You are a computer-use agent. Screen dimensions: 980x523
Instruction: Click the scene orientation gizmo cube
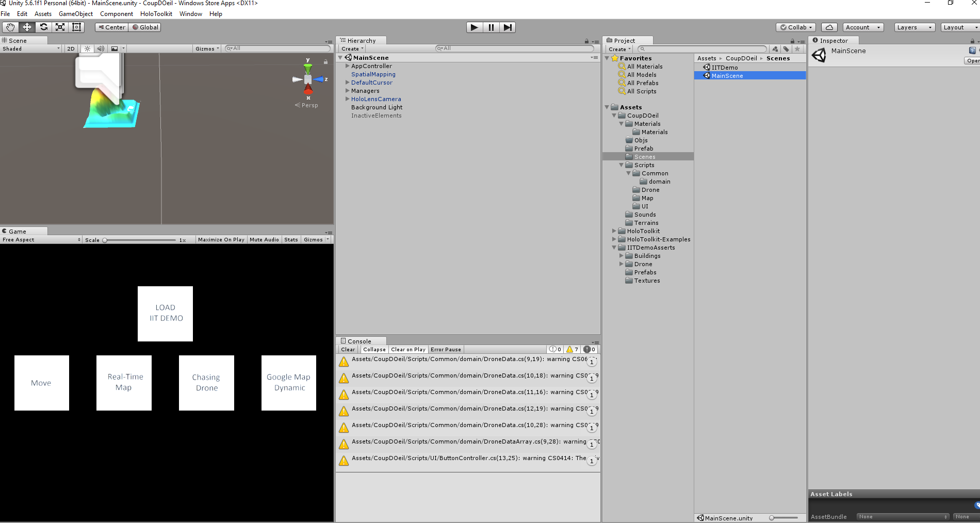click(x=308, y=79)
